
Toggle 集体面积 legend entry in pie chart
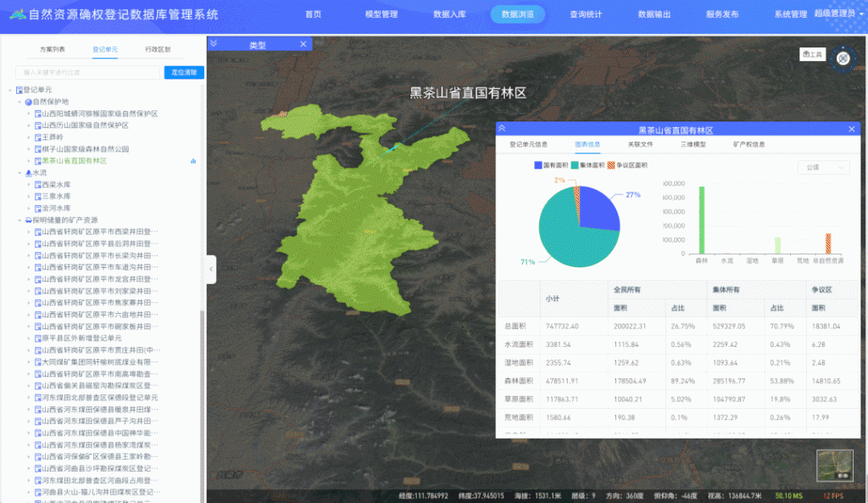[x=590, y=165]
